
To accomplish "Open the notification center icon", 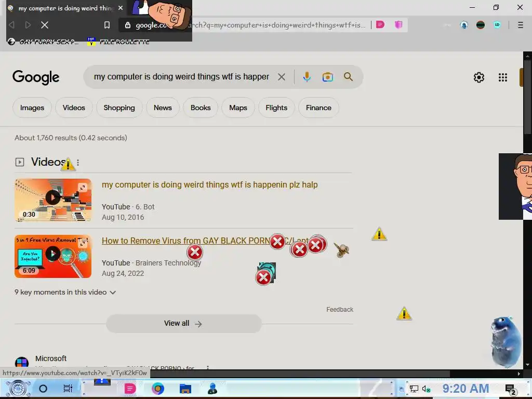I will [510, 389].
